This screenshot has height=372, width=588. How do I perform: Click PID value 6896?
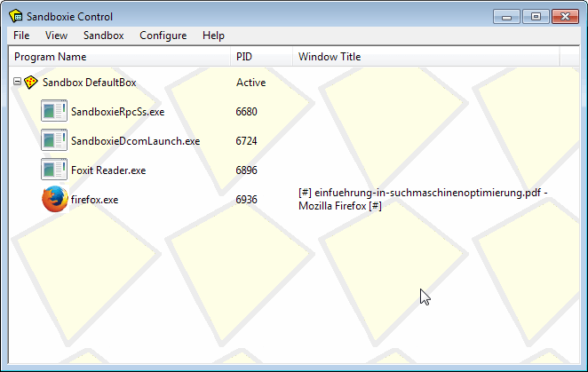pos(246,170)
